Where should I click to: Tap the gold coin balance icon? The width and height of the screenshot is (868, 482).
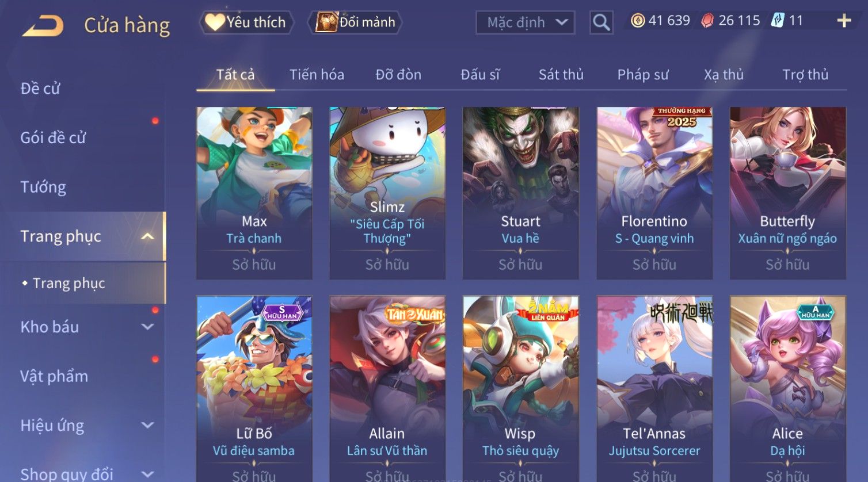click(x=638, y=21)
